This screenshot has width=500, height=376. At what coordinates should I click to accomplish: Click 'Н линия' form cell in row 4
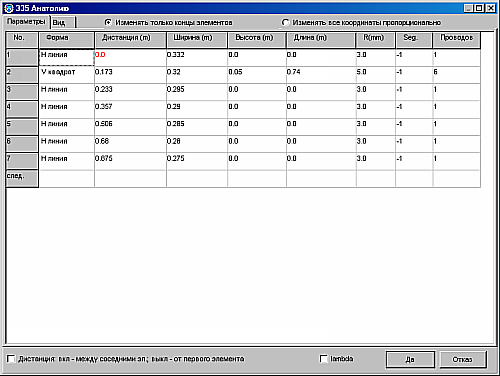click(x=66, y=109)
